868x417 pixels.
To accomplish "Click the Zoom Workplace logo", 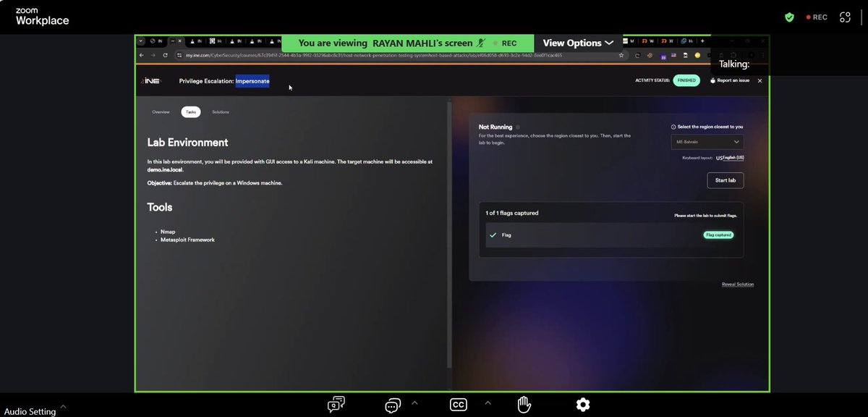I will (42, 17).
